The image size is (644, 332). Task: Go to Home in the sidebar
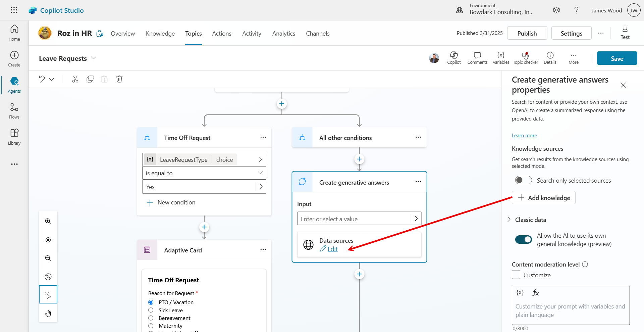click(14, 33)
